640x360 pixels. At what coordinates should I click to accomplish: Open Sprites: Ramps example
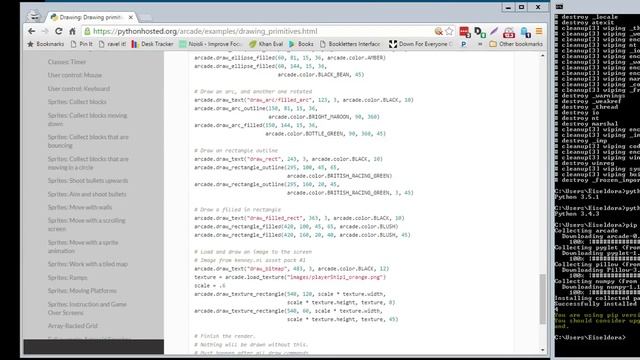point(67,278)
